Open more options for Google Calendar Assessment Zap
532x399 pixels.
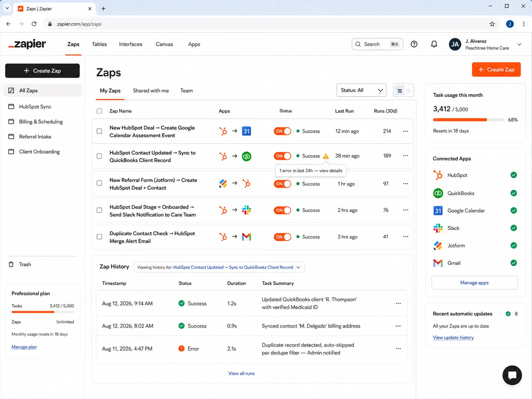[406, 131]
